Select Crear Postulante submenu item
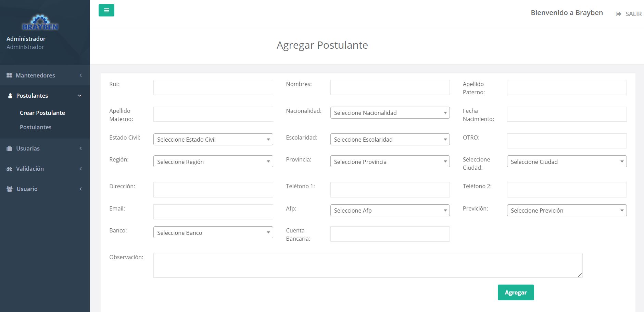Screen dimensions: 644x312 [42, 113]
